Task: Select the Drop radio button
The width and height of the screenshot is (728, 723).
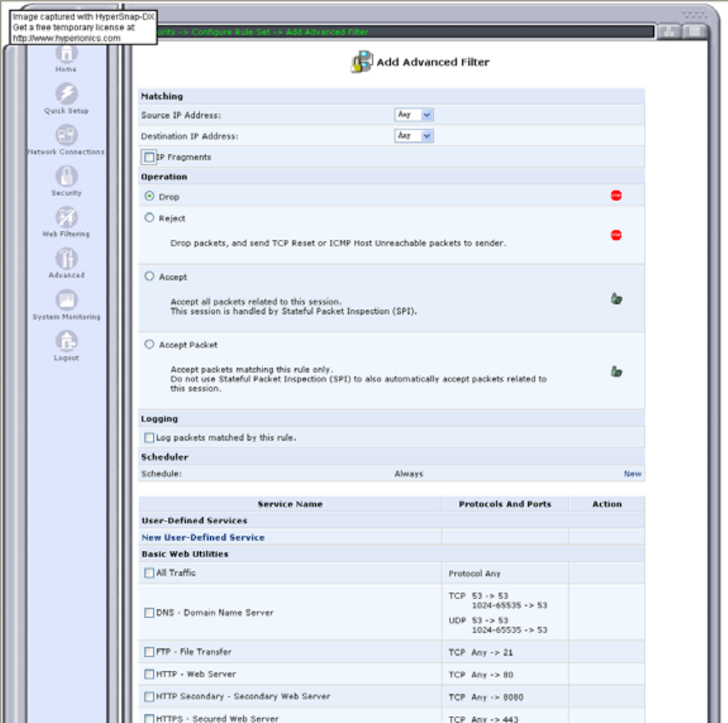Action: [149, 196]
